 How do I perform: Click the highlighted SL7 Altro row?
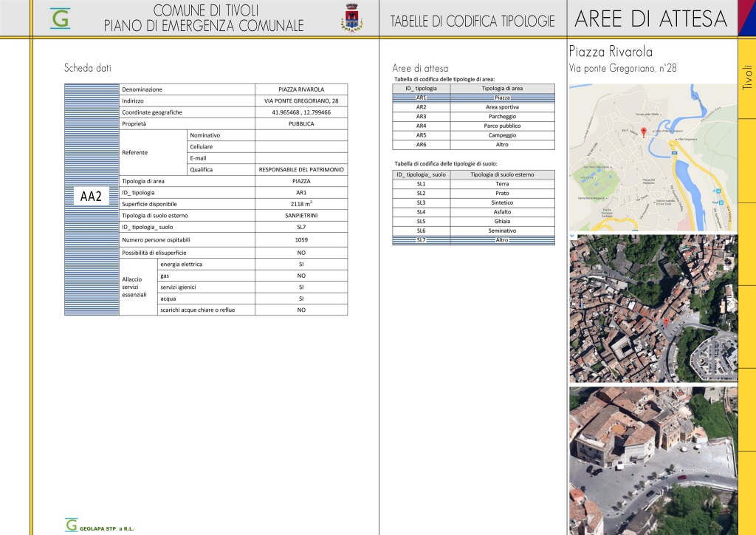[473, 240]
